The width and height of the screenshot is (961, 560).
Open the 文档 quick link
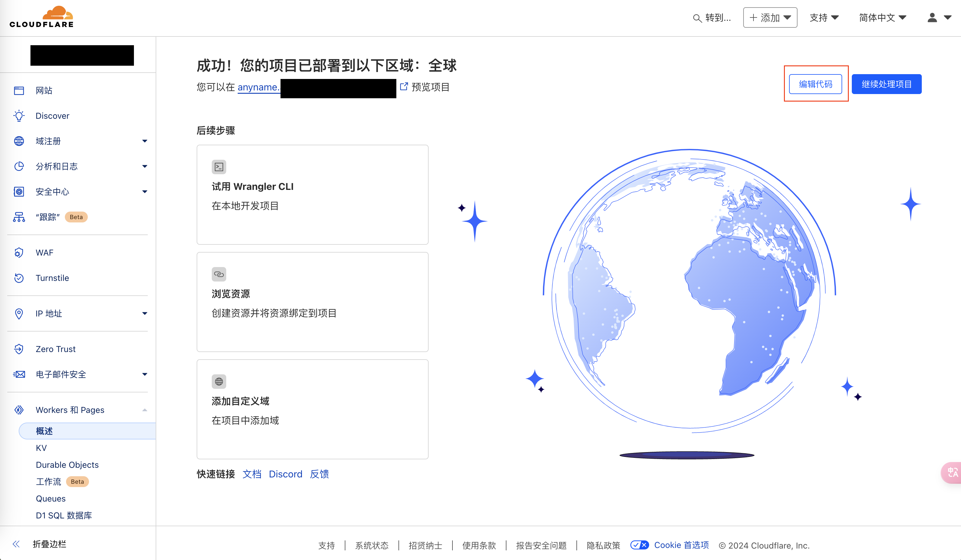(252, 474)
